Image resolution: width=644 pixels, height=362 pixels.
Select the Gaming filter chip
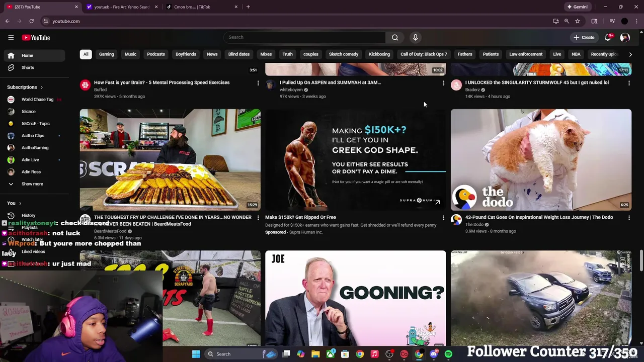pyautogui.click(x=107, y=54)
